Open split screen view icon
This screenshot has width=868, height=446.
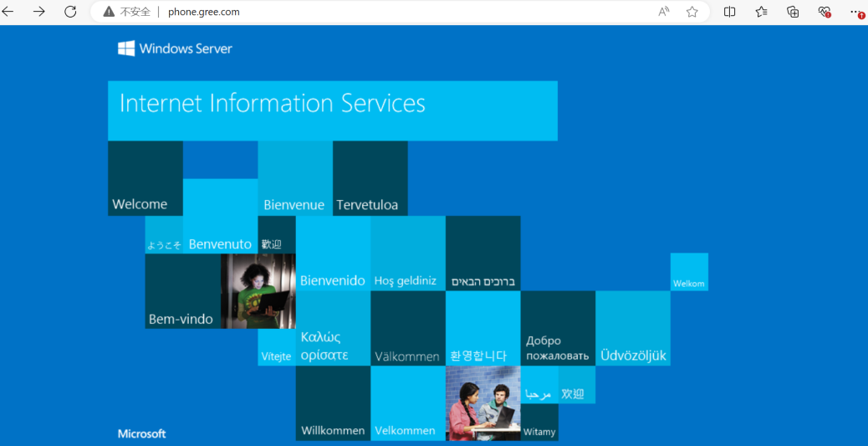pyautogui.click(x=730, y=12)
